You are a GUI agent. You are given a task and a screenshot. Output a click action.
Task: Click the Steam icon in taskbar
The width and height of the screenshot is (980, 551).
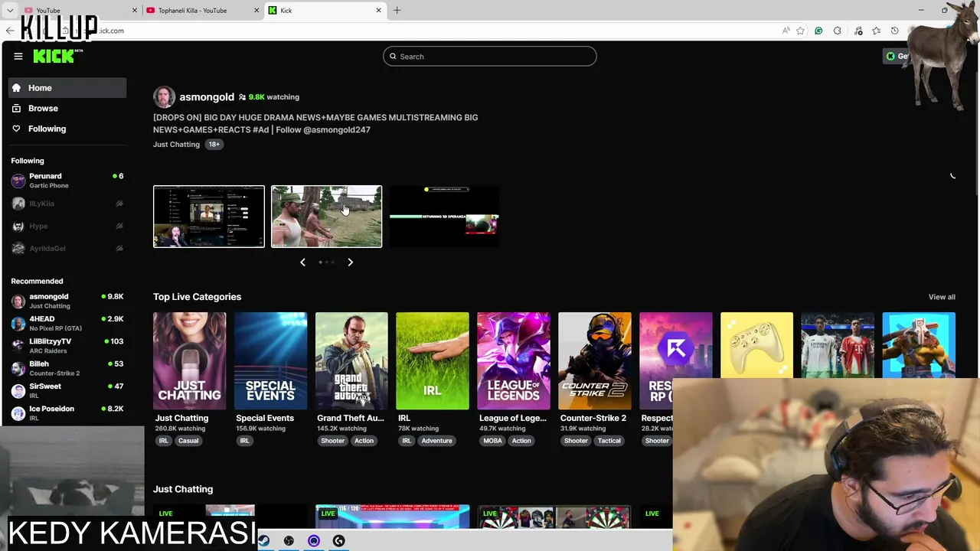(x=263, y=541)
